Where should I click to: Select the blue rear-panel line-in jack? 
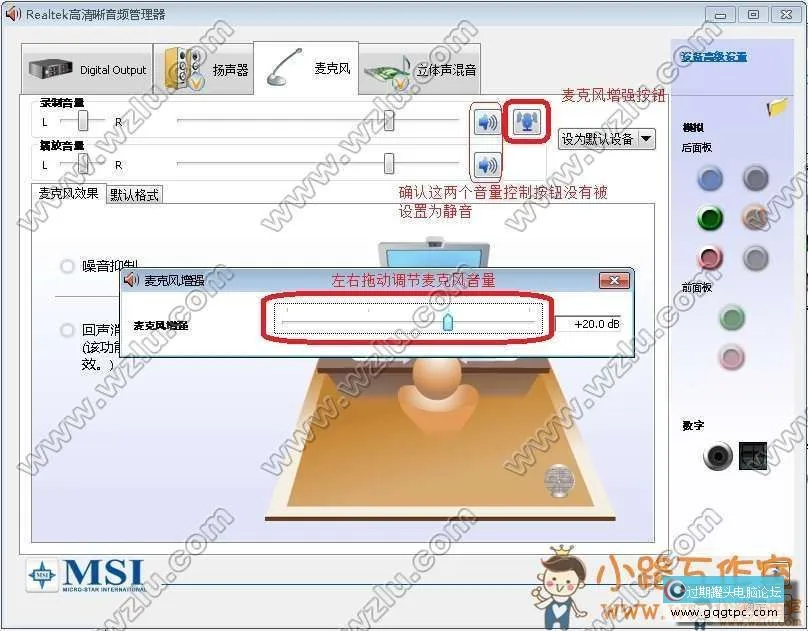(x=710, y=178)
